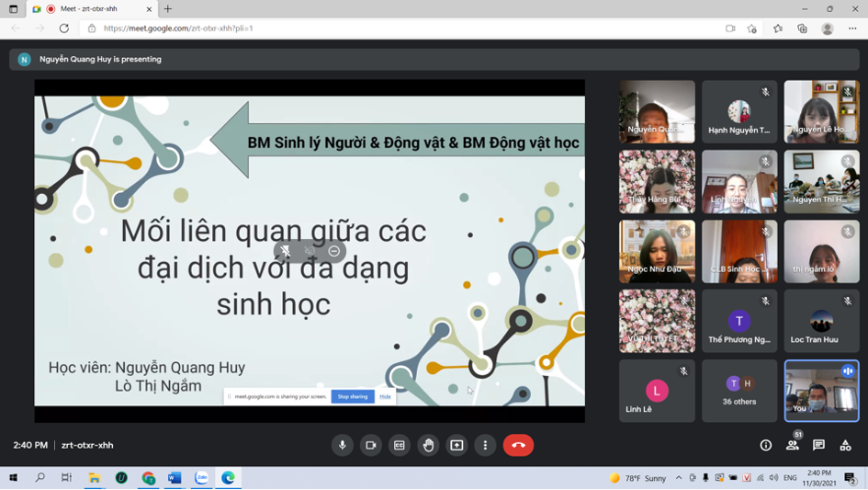Raise hand in the meeting

(428, 445)
